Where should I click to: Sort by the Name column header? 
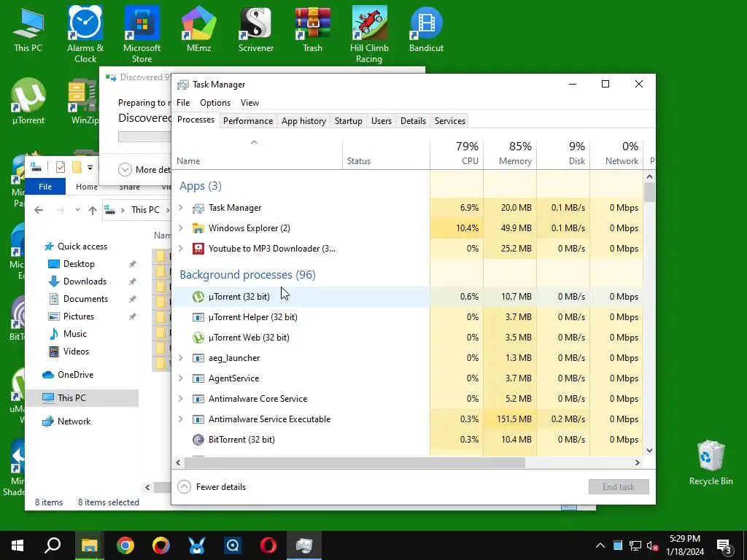(258, 153)
